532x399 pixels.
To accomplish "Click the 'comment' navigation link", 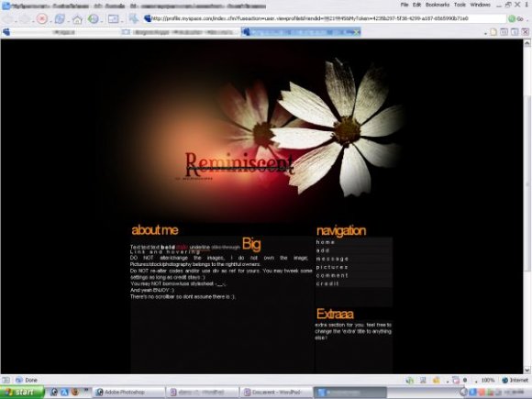I will [332, 275].
